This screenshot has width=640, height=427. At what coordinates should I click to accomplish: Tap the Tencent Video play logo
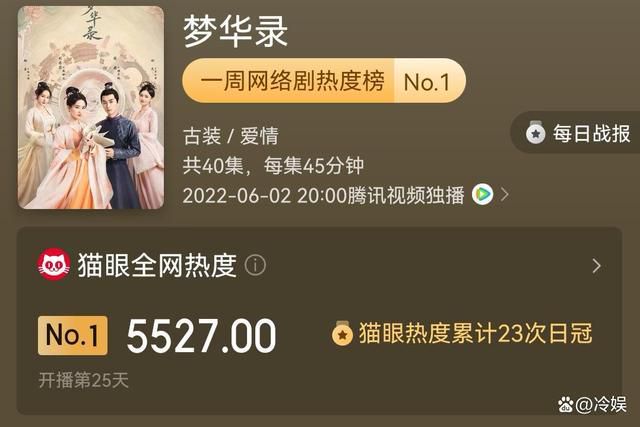[482, 194]
